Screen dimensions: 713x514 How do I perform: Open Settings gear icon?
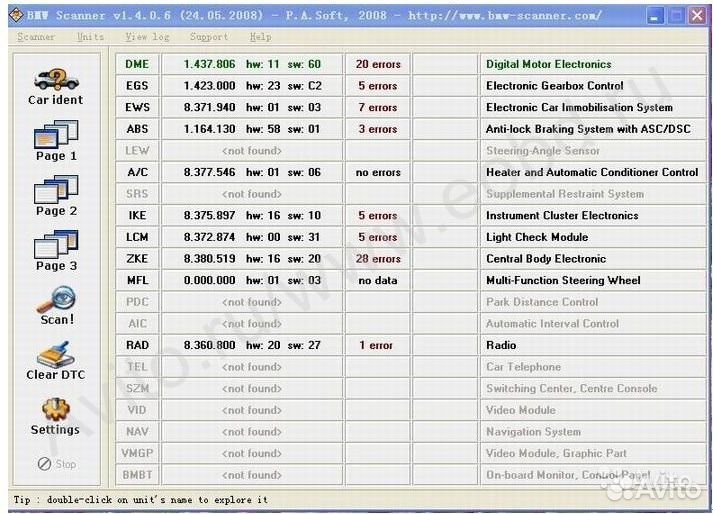55,414
